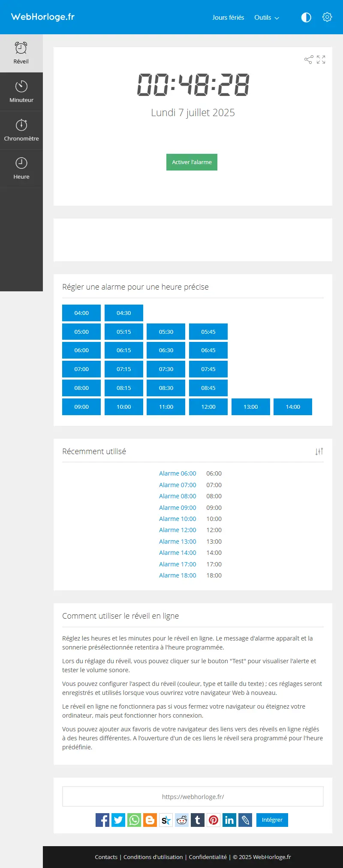Select the 06:30 alarm button
This screenshot has width=343, height=868.
[x=166, y=350]
